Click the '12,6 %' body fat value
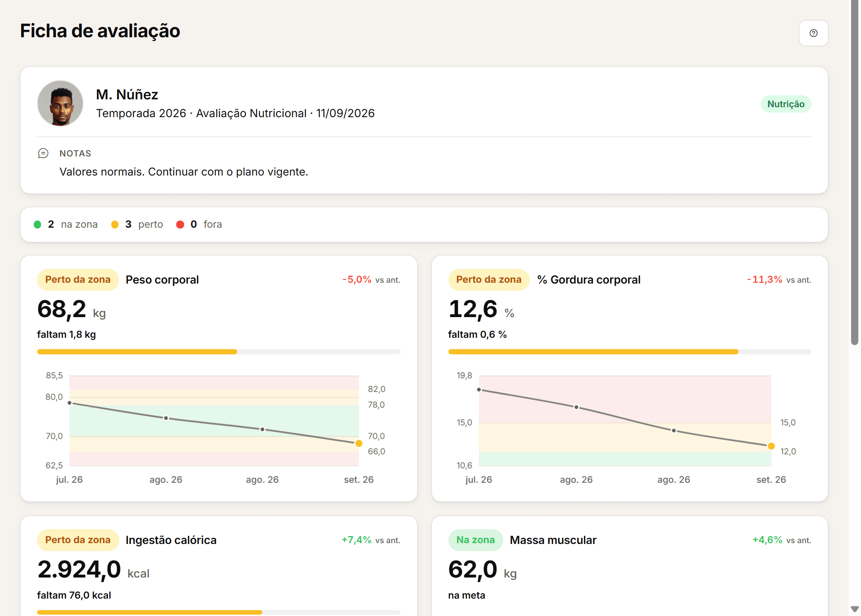 pos(481,309)
